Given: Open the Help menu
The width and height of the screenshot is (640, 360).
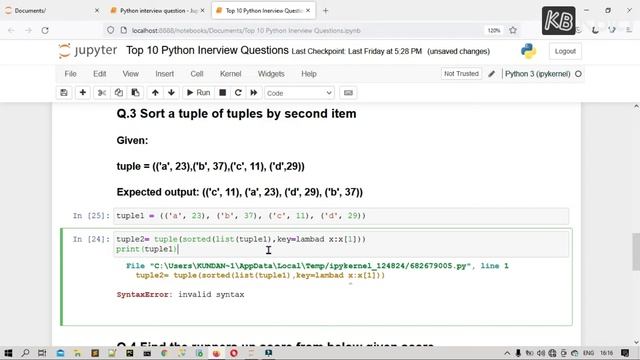Looking at the screenshot, I should 309,74.
